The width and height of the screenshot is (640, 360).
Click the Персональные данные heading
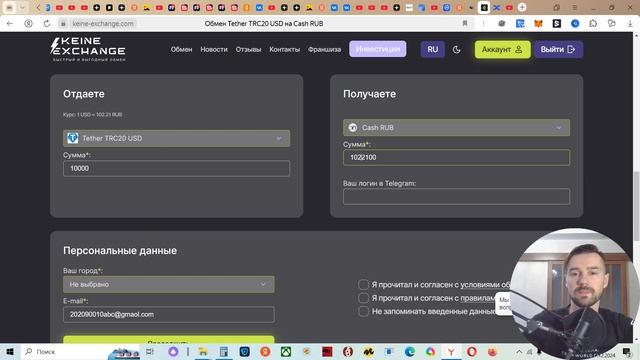click(120, 251)
